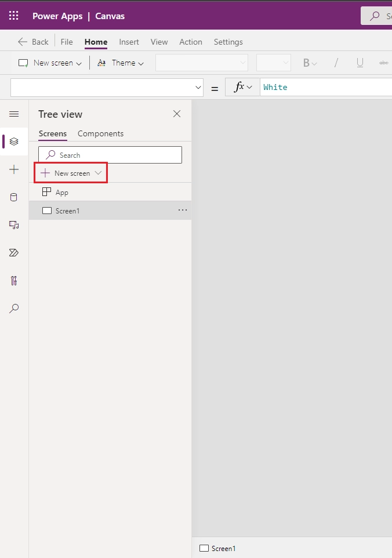
Task: Open the Media icon in sidebar
Action: [14, 225]
